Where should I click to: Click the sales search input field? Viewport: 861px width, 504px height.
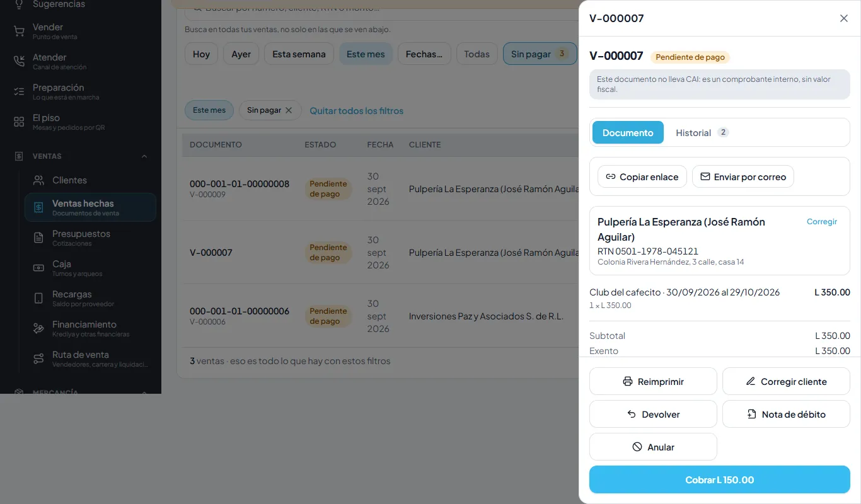[381, 9]
